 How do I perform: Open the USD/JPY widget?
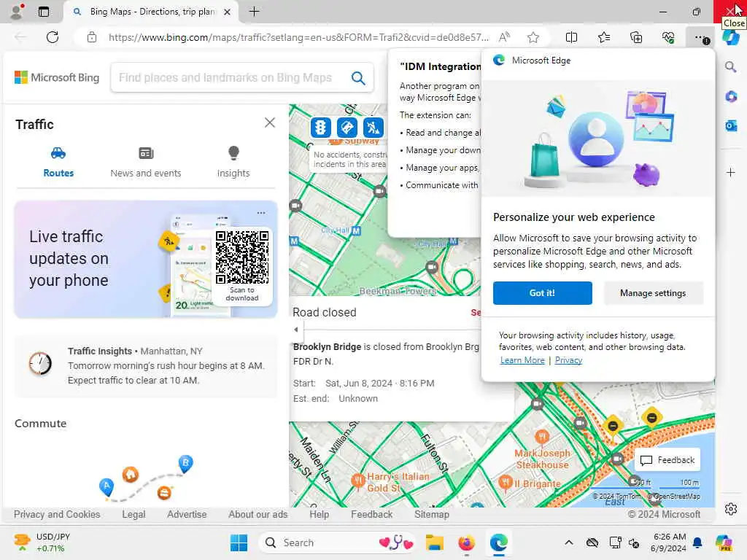tap(42, 542)
